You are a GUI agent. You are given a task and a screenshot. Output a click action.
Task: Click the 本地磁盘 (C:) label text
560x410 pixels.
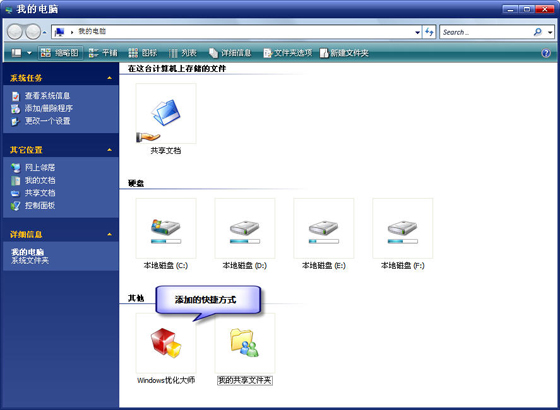point(166,266)
